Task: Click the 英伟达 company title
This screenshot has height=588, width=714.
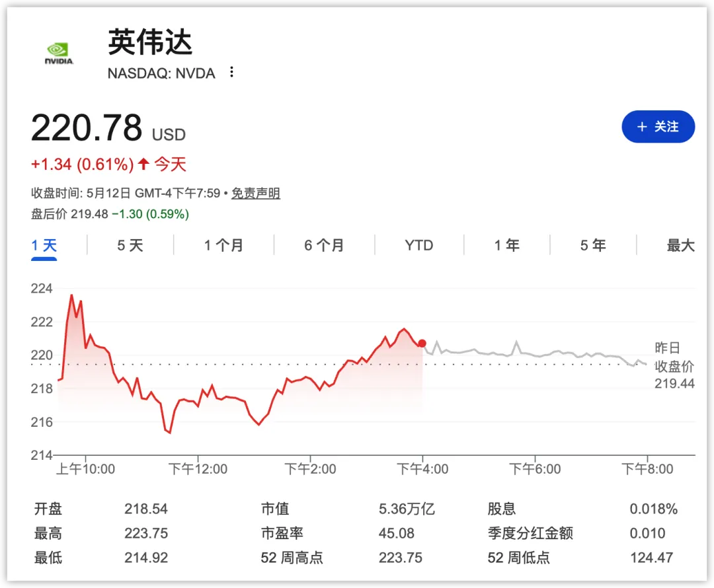Action: click(x=150, y=42)
